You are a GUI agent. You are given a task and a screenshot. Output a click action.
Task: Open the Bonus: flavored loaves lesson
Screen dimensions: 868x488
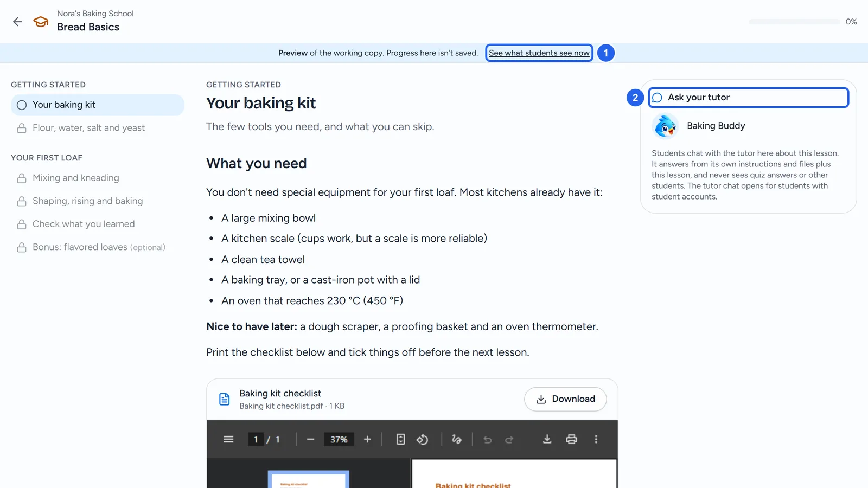(x=98, y=247)
